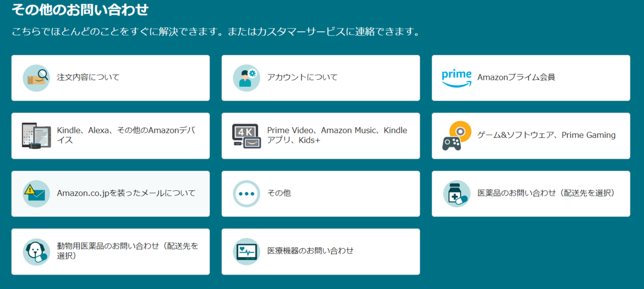The image size is (644, 289).
Task: Open Amazon.co.jpを装ったメールについて card
Action: pos(111,194)
